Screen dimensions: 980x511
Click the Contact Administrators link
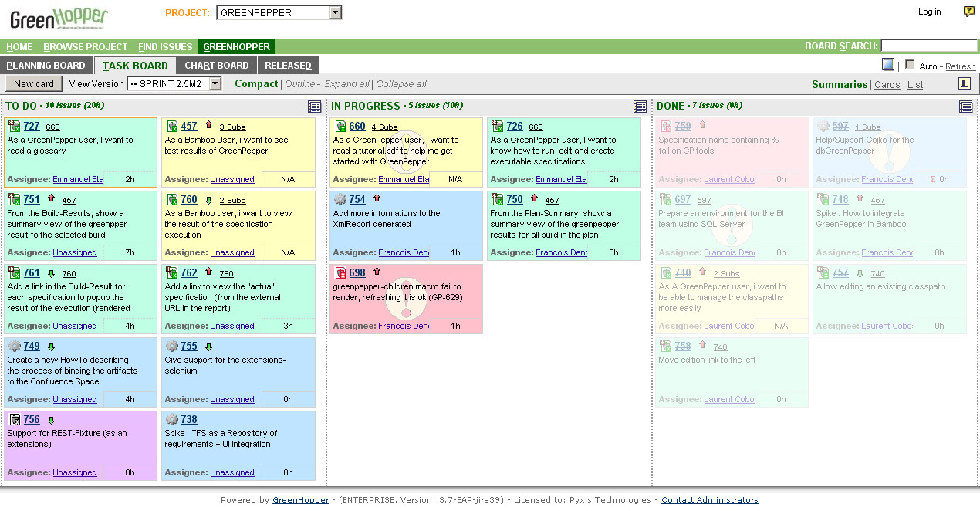pos(709,500)
